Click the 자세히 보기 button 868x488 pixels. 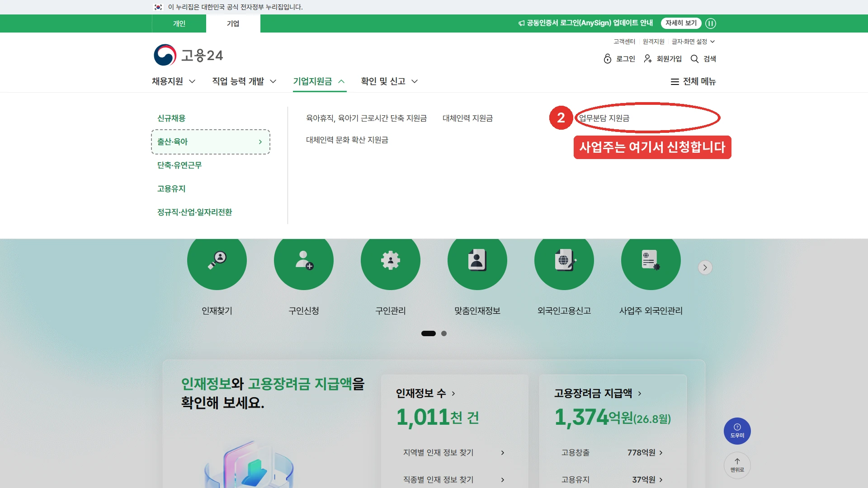(x=681, y=23)
